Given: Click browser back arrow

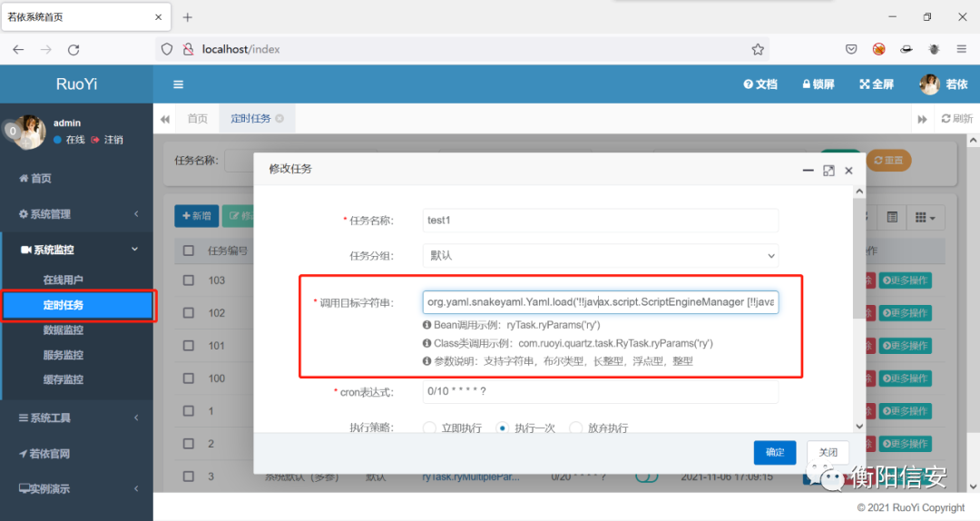Looking at the screenshot, I should (18, 49).
